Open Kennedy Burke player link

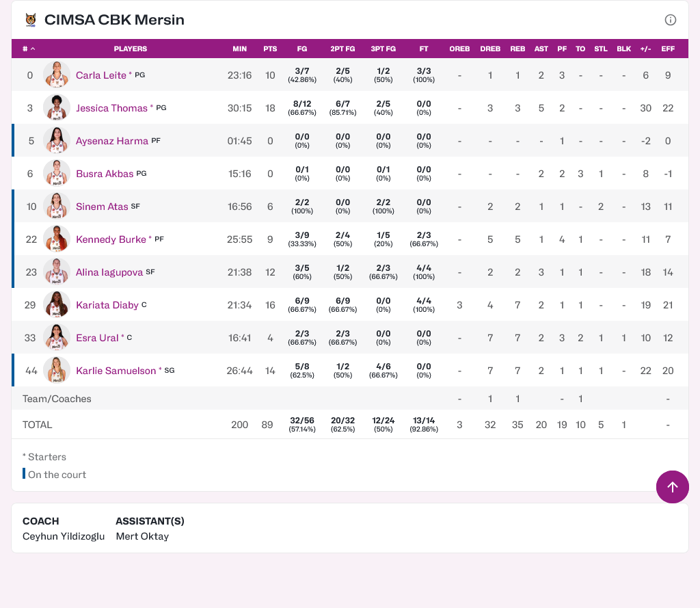point(111,239)
